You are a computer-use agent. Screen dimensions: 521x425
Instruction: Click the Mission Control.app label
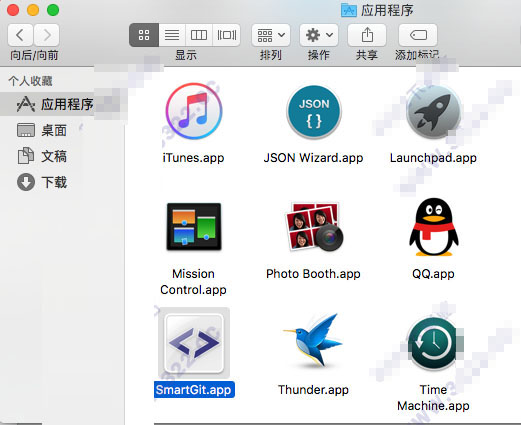click(193, 282)
